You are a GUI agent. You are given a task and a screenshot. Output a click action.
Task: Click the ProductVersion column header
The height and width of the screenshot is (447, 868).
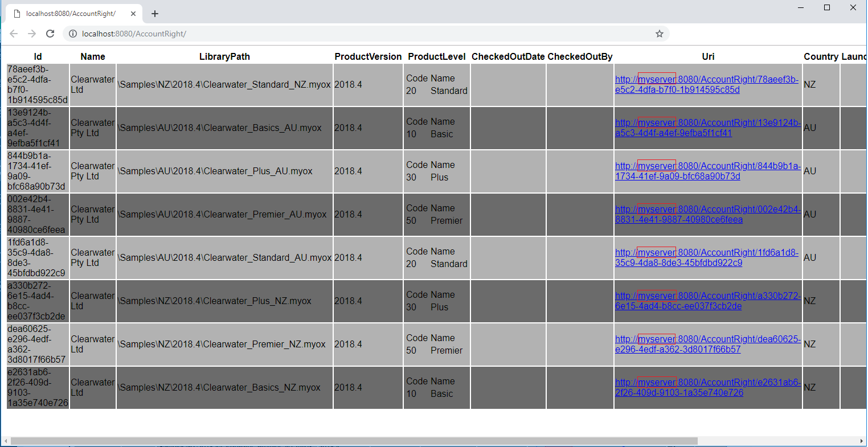tap(368, 56)
